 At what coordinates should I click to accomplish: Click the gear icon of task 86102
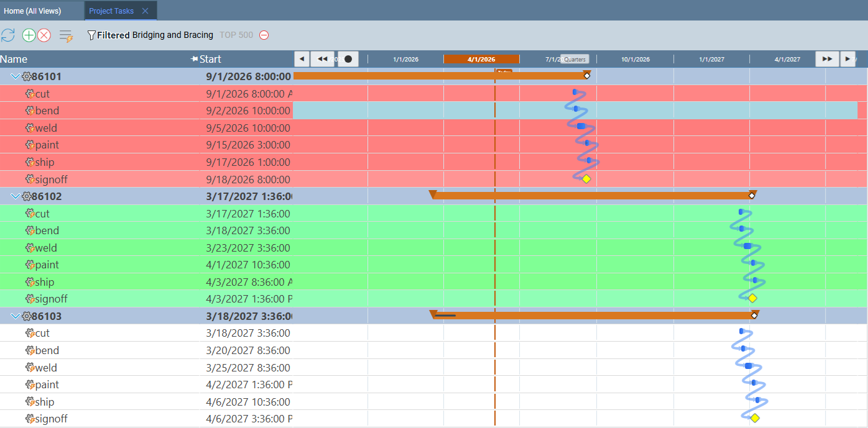click(x=27, y=196)
